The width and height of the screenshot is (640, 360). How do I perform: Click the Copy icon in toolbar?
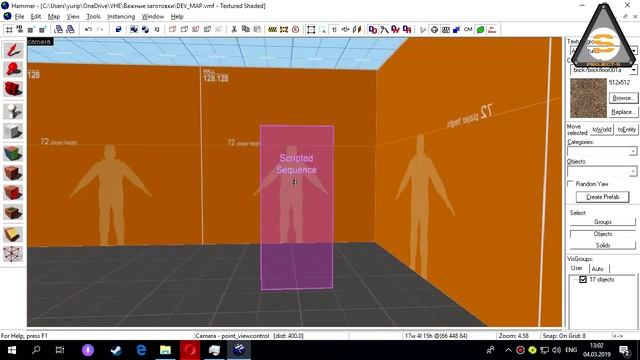pyautogui.click(x=245, y=29)
